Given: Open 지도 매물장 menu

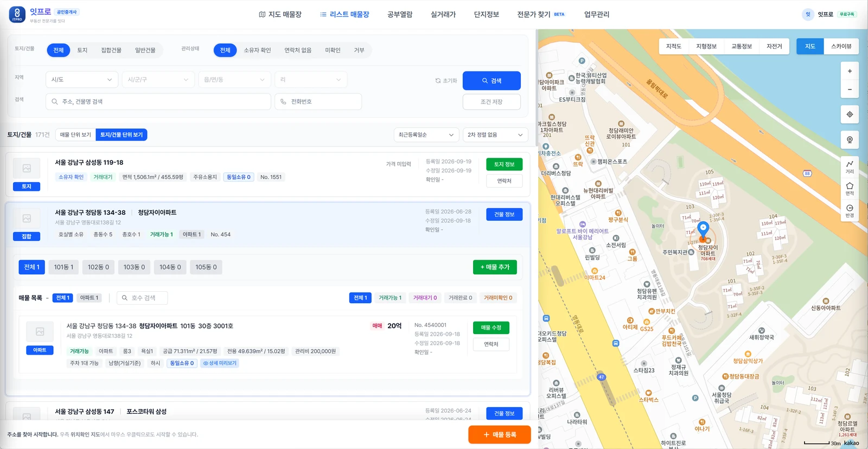Looking at the screenshot, I should [280, 15].
